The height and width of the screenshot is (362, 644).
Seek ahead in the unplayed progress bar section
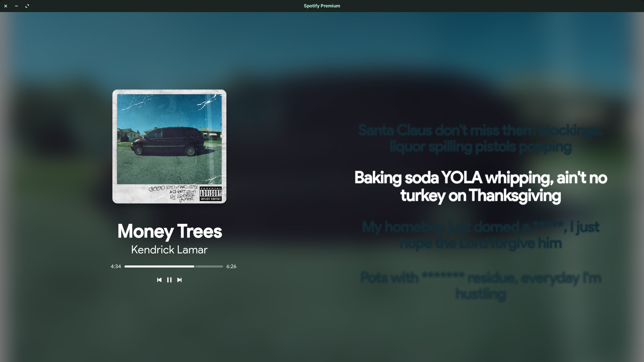coord(209,266)
